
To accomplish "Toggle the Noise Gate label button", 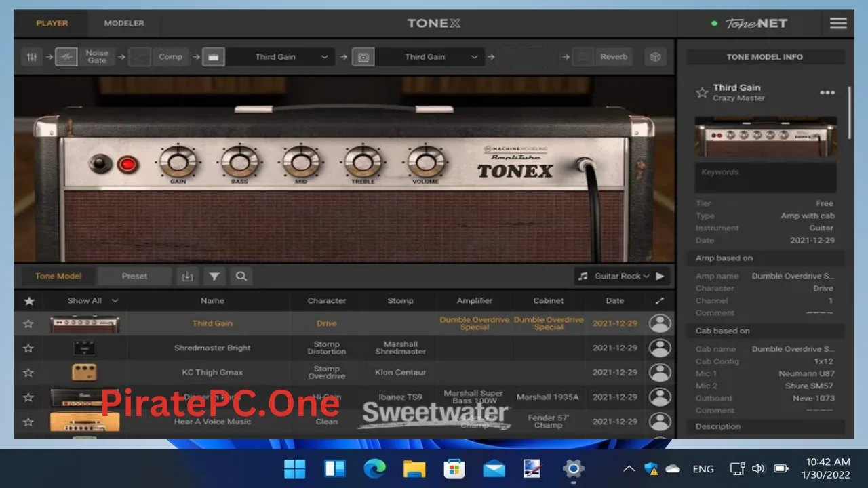I will click(97, 57).
